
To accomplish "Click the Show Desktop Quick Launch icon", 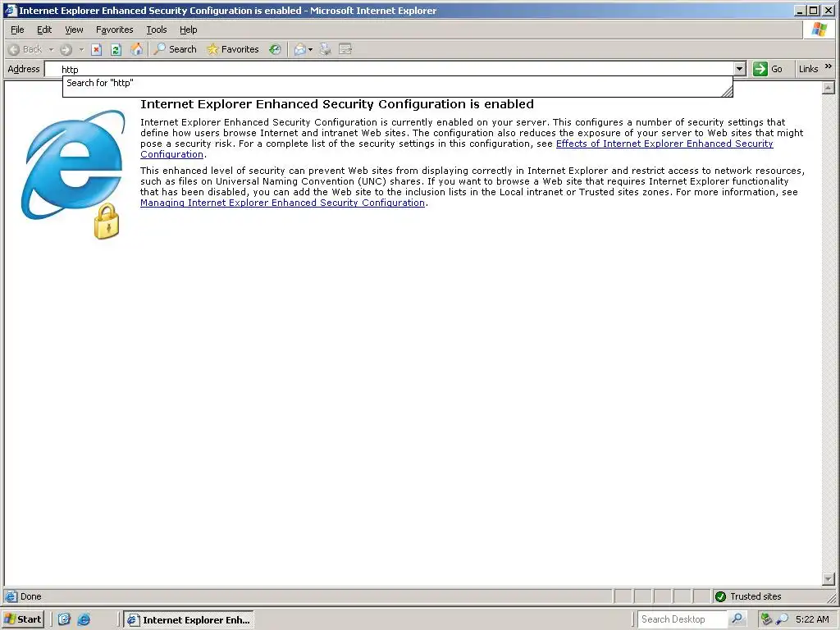I will [x=64, y=619].
